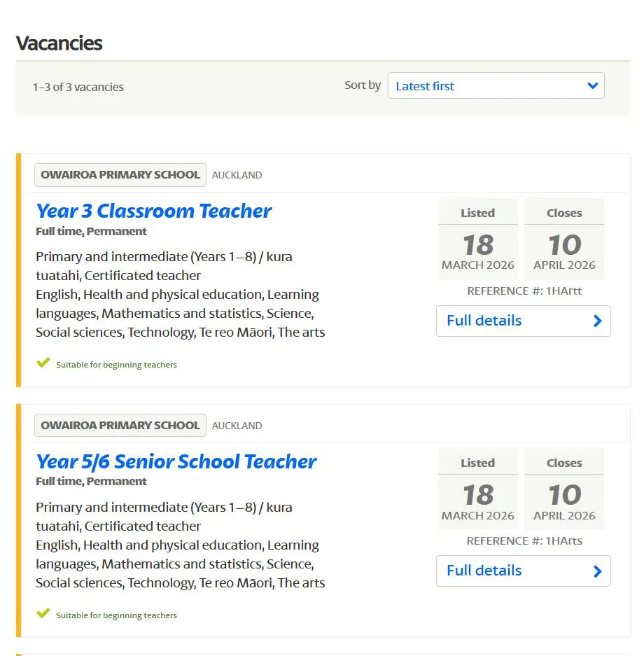Open the Year 3 Classroom Teacher vacancy
The image size is (644, 656).
tap(153, 211)
